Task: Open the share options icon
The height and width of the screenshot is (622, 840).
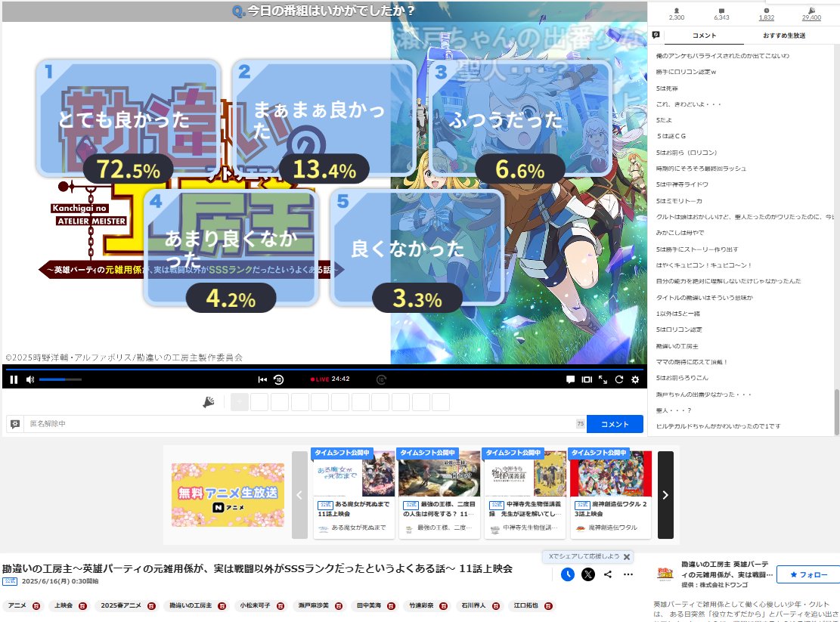Action: (x=608, y=574)
